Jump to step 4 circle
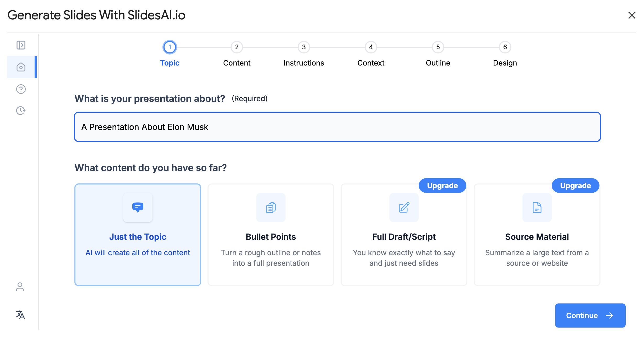Viewport: 644px width, 337px height. [x=371, y=47]
